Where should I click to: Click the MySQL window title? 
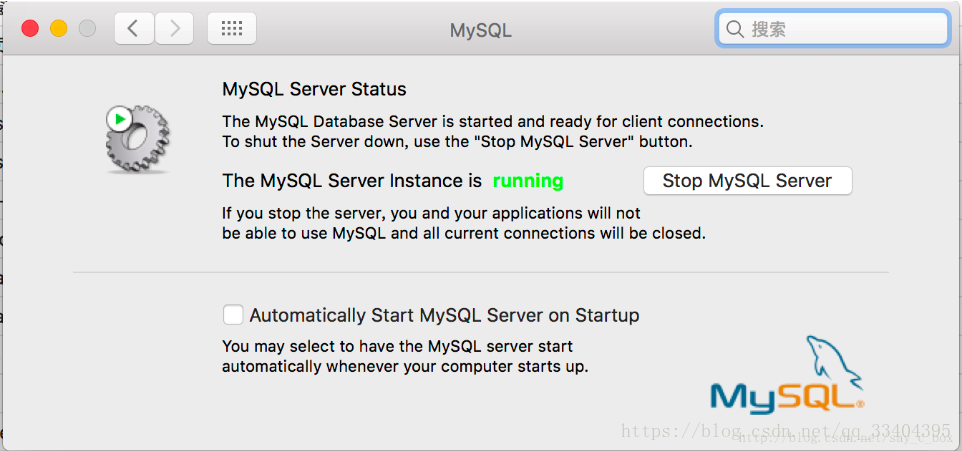(x=480, y=30)
